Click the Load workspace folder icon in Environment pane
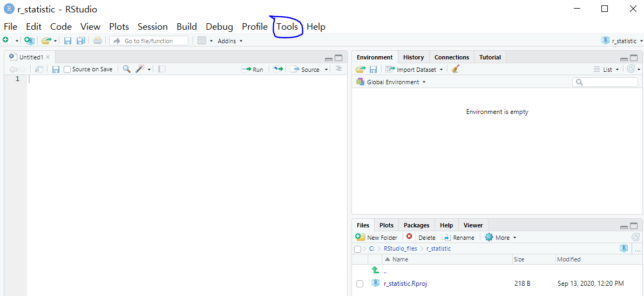This screenshot has height=296, width=644. [x=360, y=69]
